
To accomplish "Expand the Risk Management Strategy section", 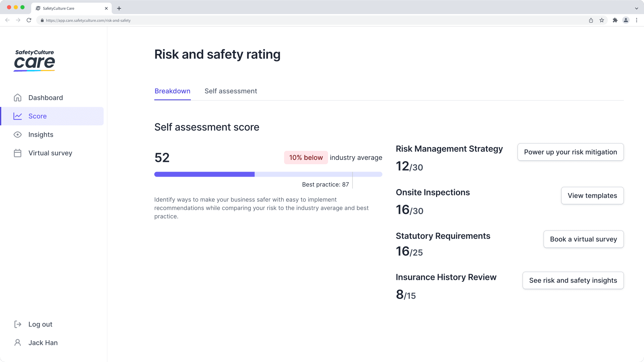I will tap(449, 148).
